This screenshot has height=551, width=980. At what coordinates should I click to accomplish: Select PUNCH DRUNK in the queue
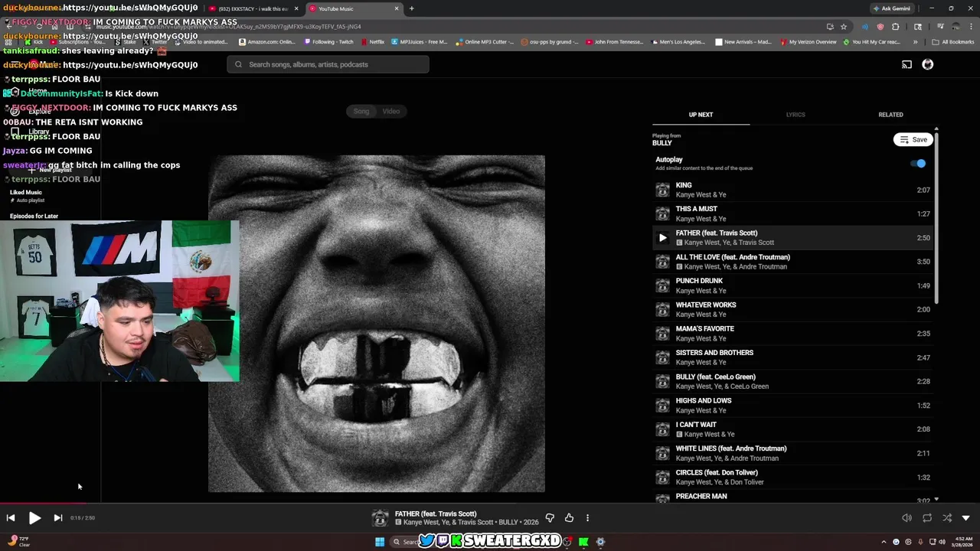pos(793,285)
